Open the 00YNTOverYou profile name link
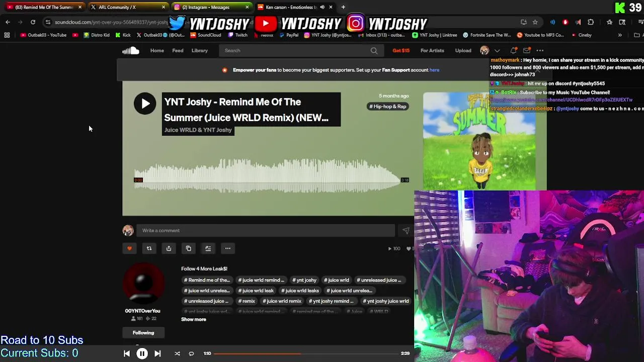The height and width of the screenshot is (362, 644). 142,311
